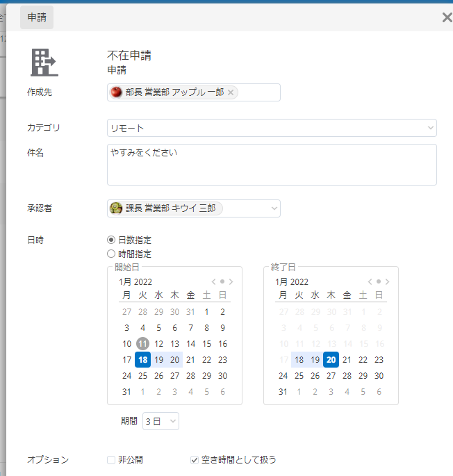This screenshot has width=453, height=476.
Task: Go to previous month in 終了日 calendar
Action: point(370,281)
